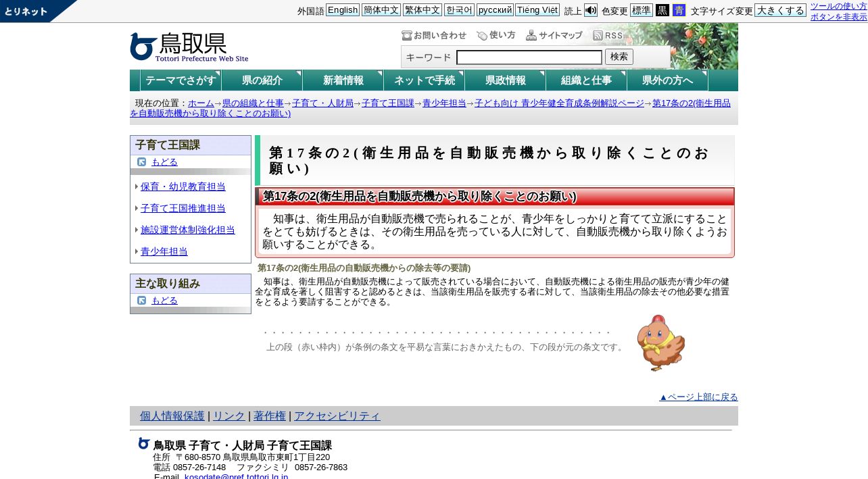
Task: Go to 青少年担当 breadcrumb
Action: point(444,103)
